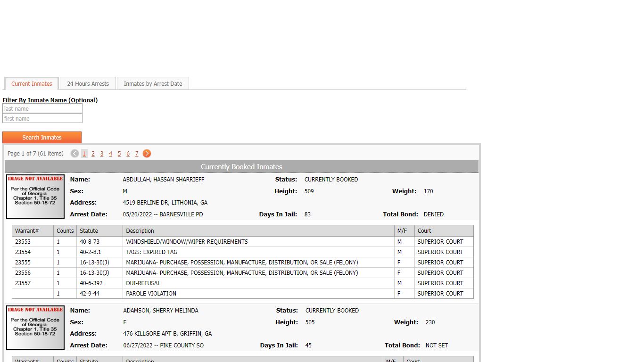Click warrant number 23554

coord(23,252)
